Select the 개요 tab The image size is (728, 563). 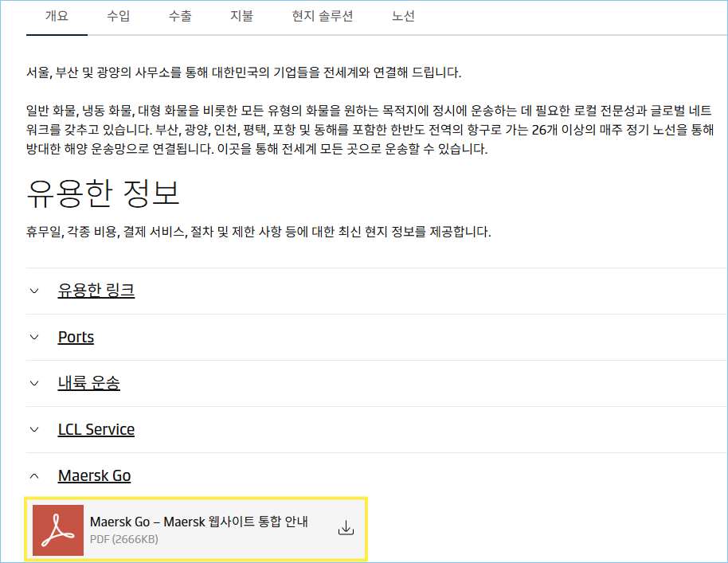(x=57, y=16)
